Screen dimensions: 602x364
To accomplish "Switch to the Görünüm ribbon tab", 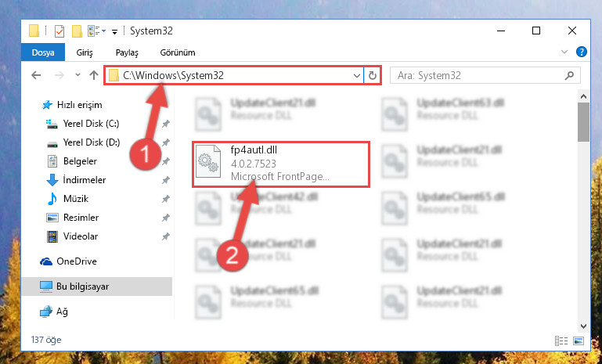I will pos(178,52).
